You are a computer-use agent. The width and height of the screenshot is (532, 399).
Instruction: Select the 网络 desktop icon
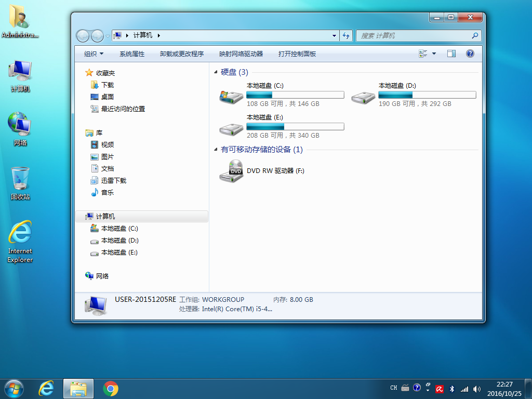20,129
